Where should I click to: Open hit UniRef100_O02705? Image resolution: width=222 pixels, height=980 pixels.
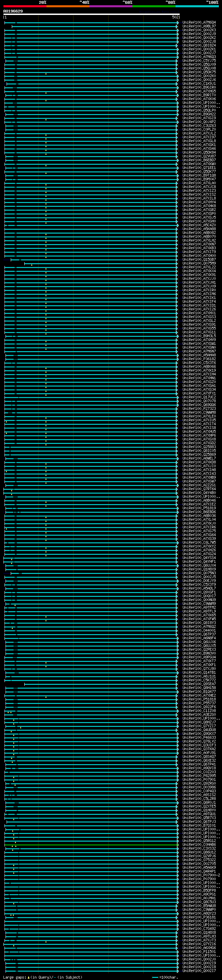199,863
